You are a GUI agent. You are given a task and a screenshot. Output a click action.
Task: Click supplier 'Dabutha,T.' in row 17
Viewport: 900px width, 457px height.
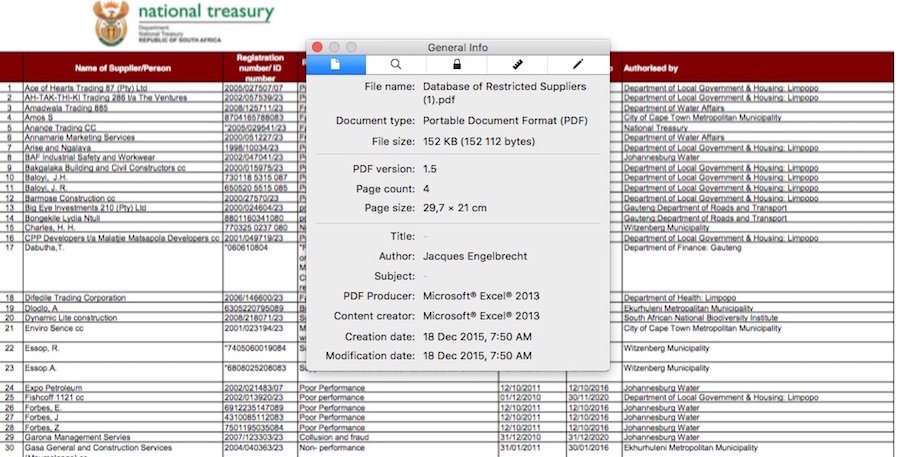[44, 247]
